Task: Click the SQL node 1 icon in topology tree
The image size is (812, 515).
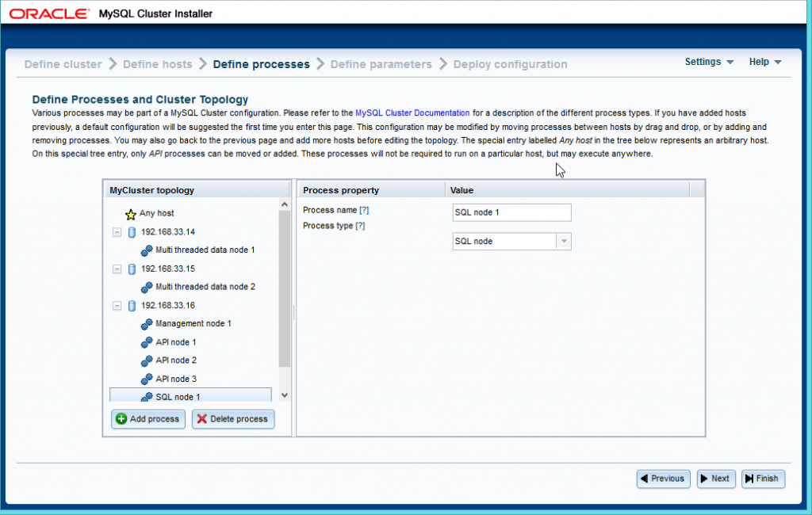Action: pyautogui.click(x=146, y=396)
